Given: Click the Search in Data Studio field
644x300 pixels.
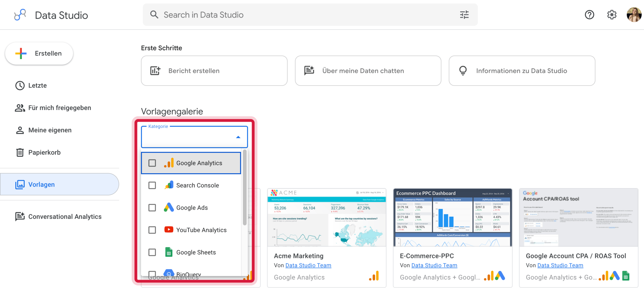Looking at the screenshot, I should click(x=310, y=15).
